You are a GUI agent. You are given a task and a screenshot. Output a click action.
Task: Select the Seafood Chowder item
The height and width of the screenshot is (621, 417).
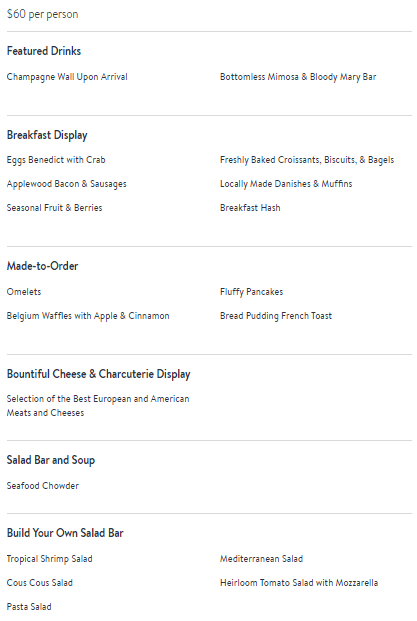coord(43,486)
